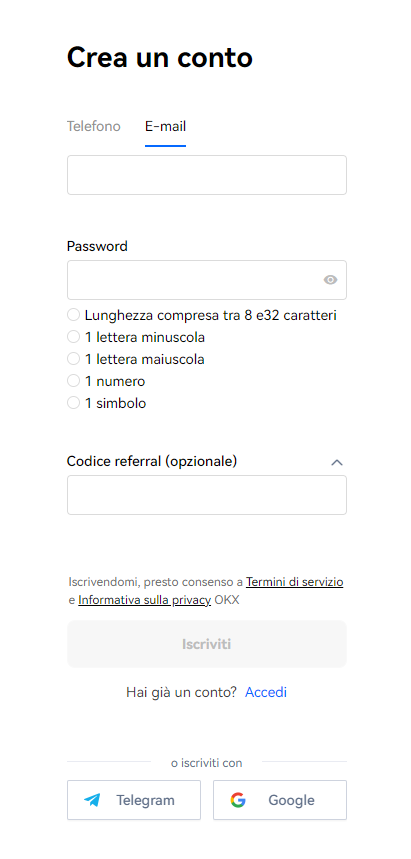Click the Telegram paper plane icon
Screen dimensions: 411x859
pos(92,800)
